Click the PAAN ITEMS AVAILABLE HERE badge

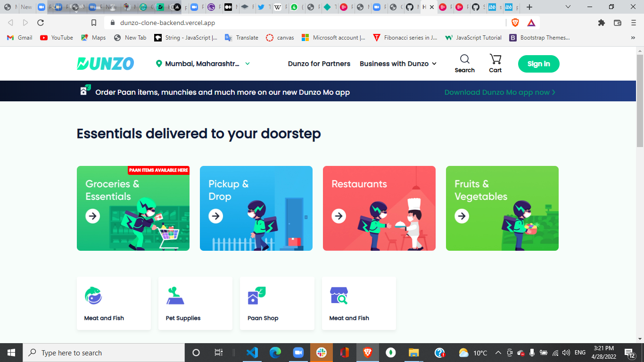tap(158, 170)
